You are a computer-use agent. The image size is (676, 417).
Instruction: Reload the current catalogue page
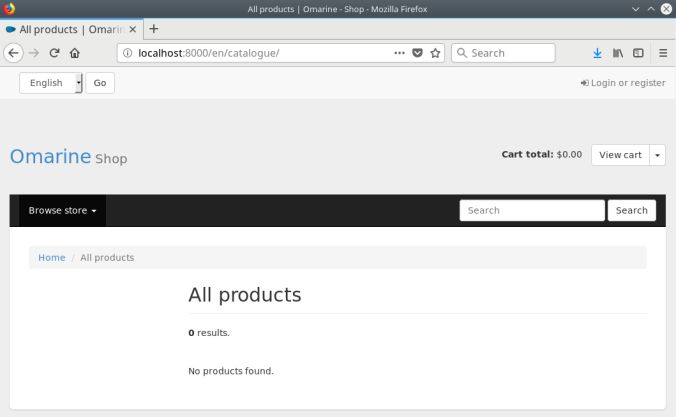coord(54,53)
